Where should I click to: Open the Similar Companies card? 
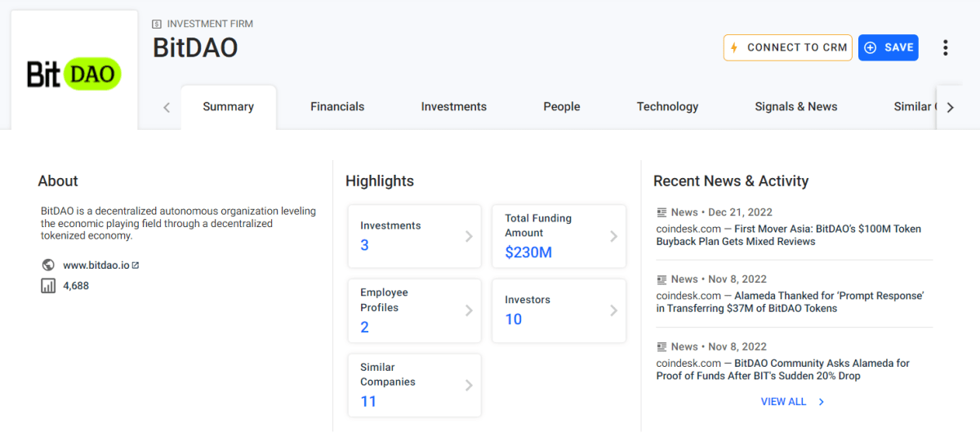click(x=415, y=385)
